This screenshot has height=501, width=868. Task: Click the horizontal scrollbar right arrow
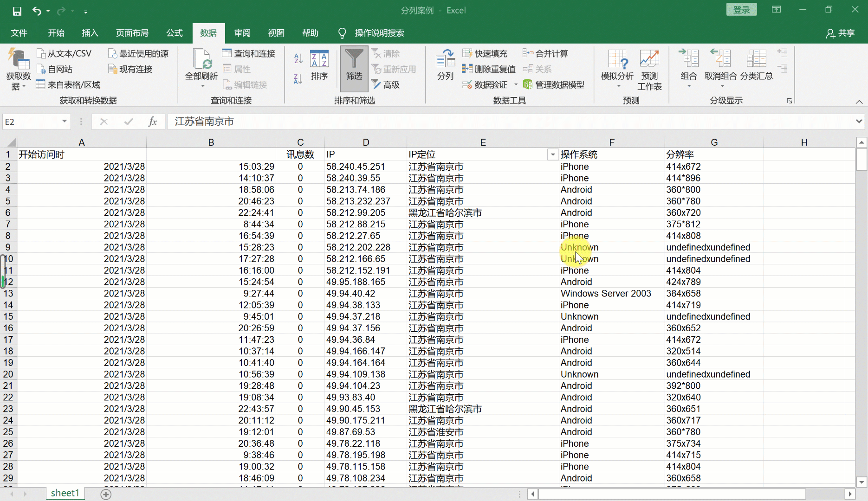[850, 495]
